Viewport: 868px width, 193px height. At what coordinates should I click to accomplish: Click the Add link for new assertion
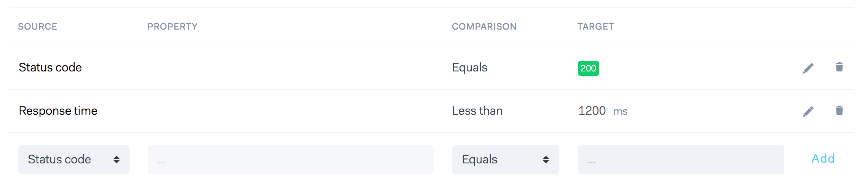click(823, 158)
